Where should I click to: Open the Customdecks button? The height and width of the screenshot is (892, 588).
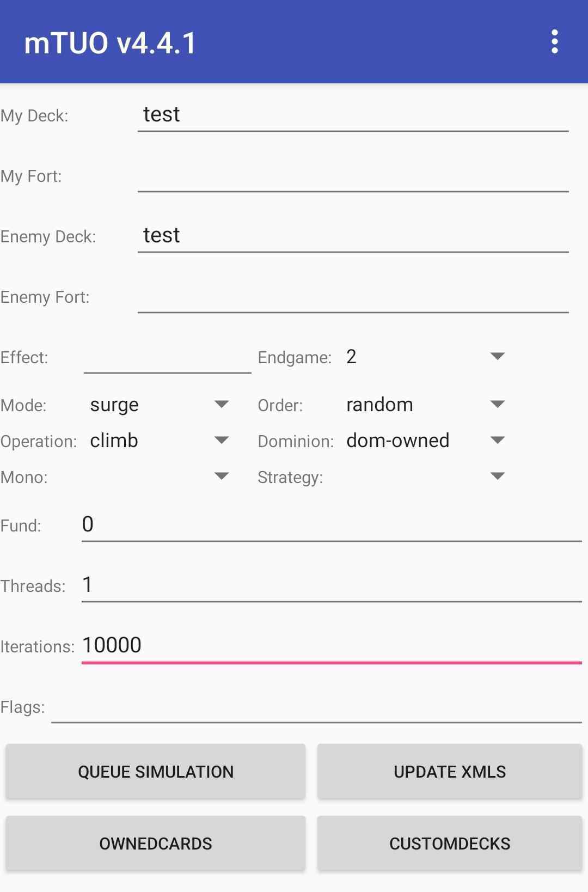click(x=450, y=844)
